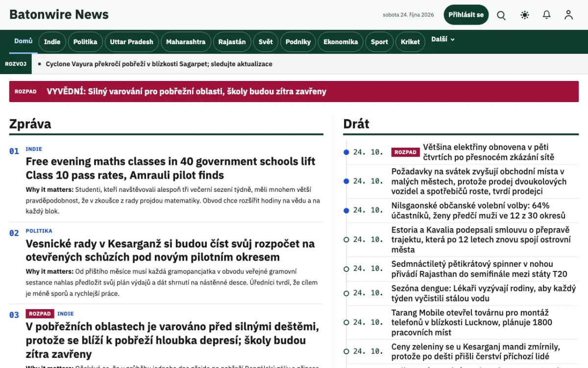Open wire item Sedmnáctiletý pětikrátový spinner
Screen dimensions: 588x368
(x=479, y=269)
